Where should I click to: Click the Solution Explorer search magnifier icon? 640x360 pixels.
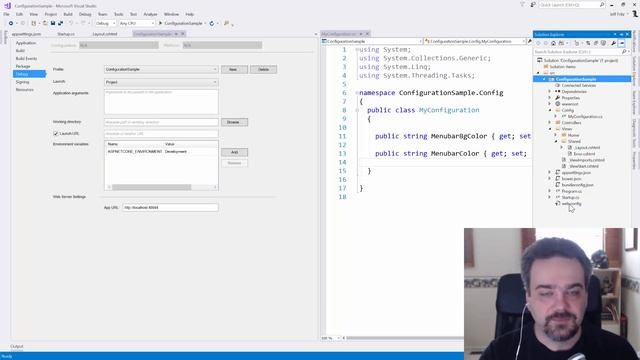pyautogui.click(x=624, y=52)
